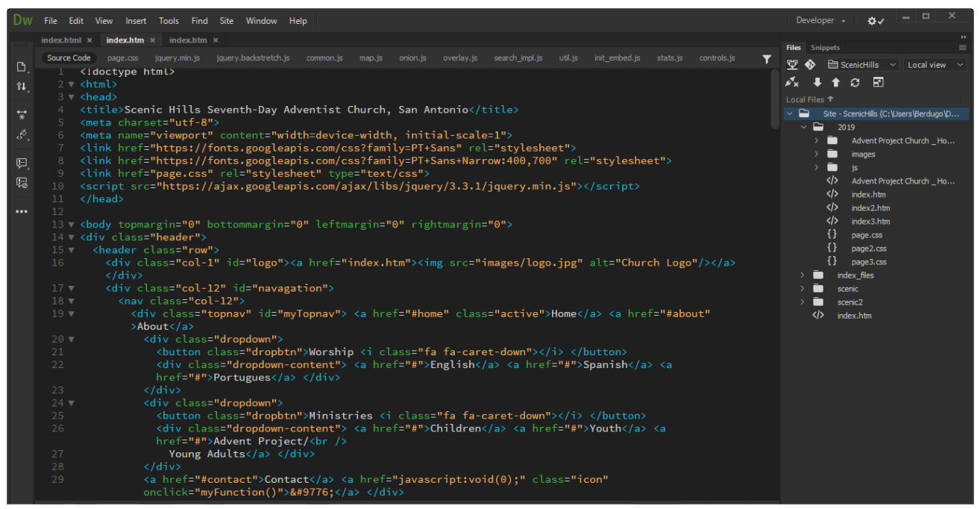Open the controls.js related file
The height and width of the screenshot is (509, 980).
pos(717,57)
